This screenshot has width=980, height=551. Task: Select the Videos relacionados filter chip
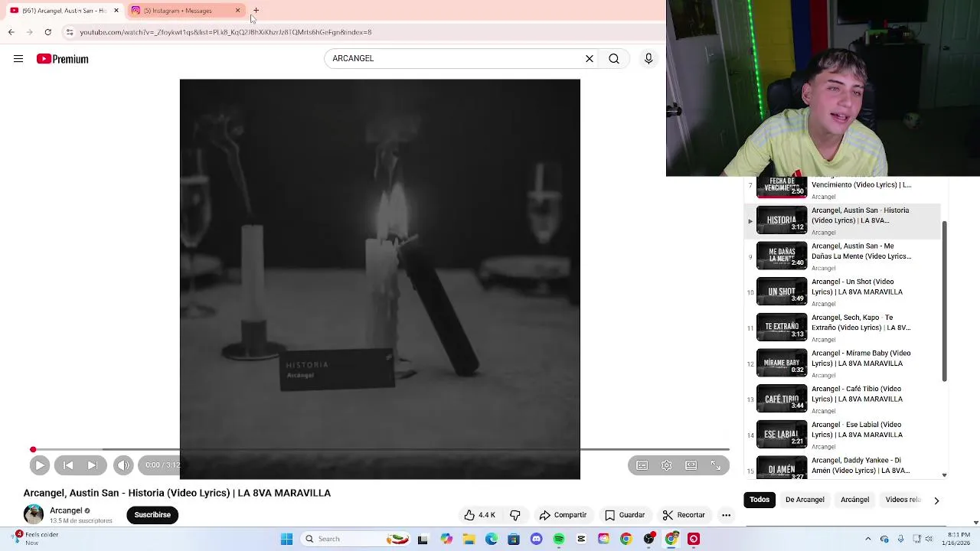point(903,500)
